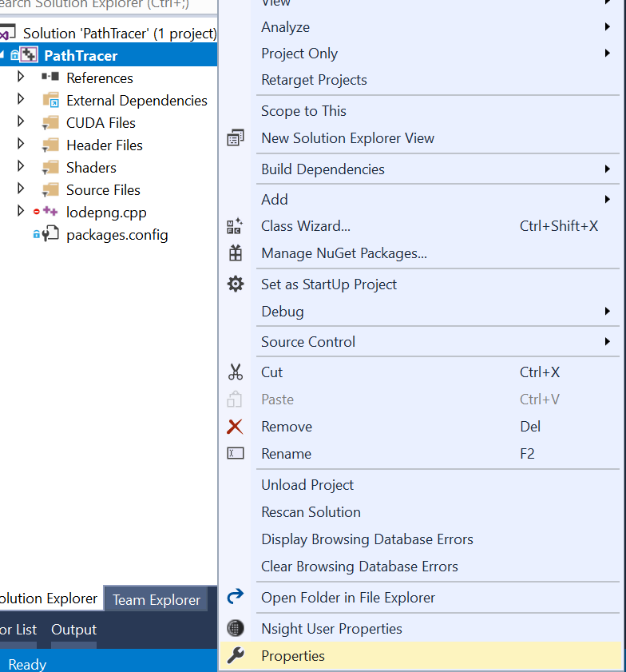Image resolution: width=626 pixels, height=672 pixels.
Task: Open Class Wizard from the menu
Action: pos(420,226)
